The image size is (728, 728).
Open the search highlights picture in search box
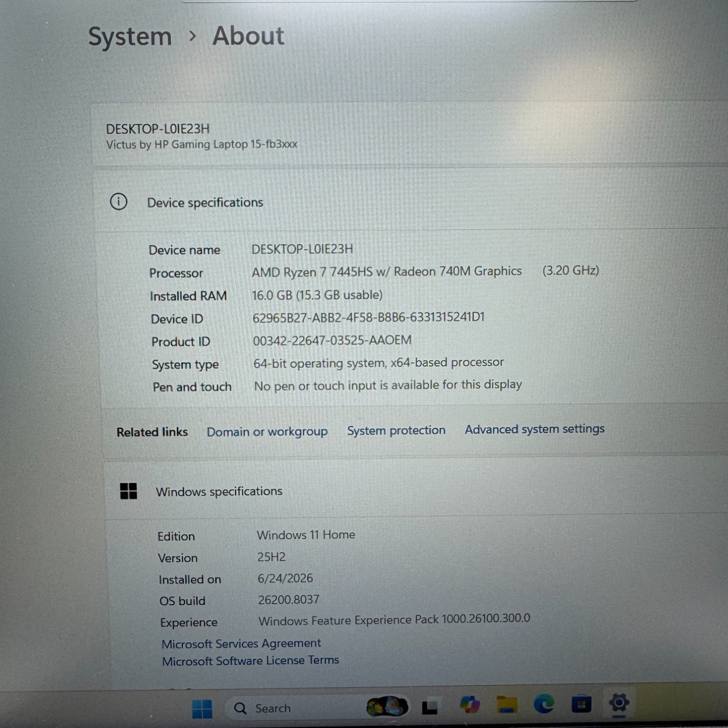pos(387,707)
